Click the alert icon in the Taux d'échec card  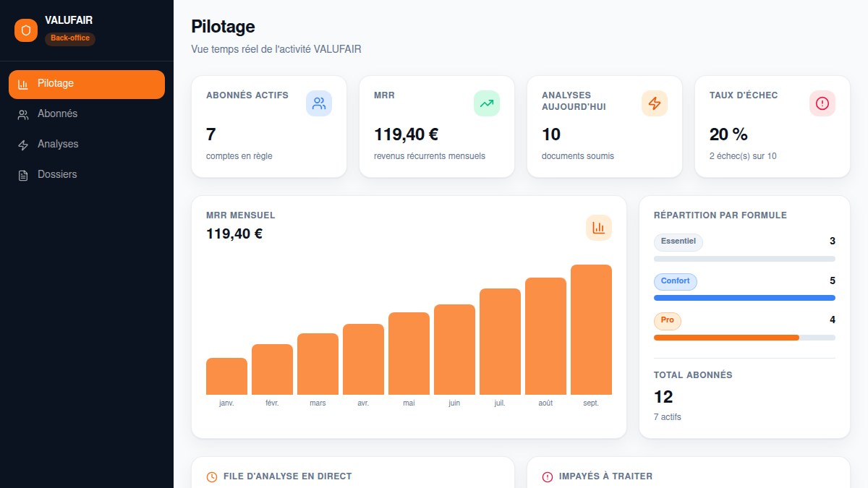pyautogui.click(x=822, y=103)
